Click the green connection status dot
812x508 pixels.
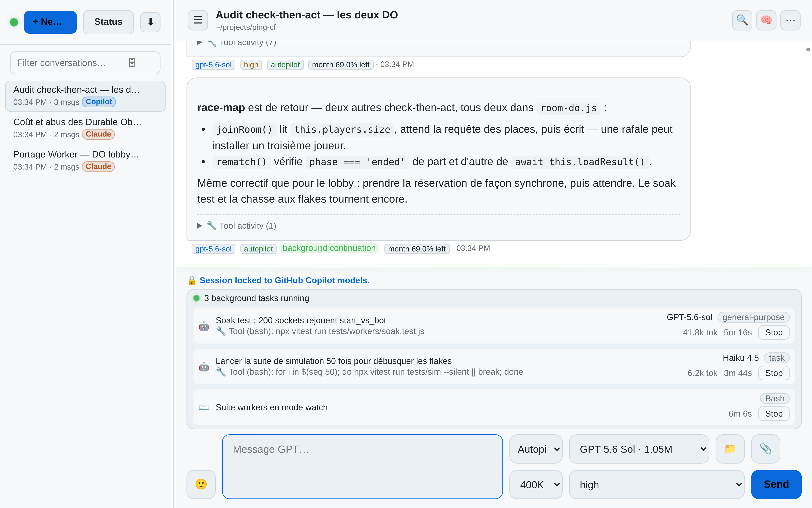(14, 22)
